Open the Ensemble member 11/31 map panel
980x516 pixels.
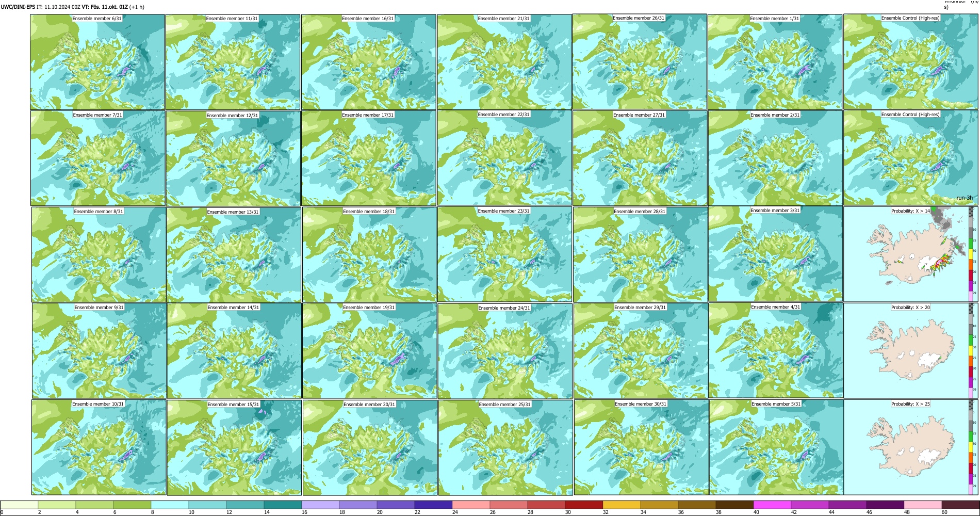tap(233, 62)
